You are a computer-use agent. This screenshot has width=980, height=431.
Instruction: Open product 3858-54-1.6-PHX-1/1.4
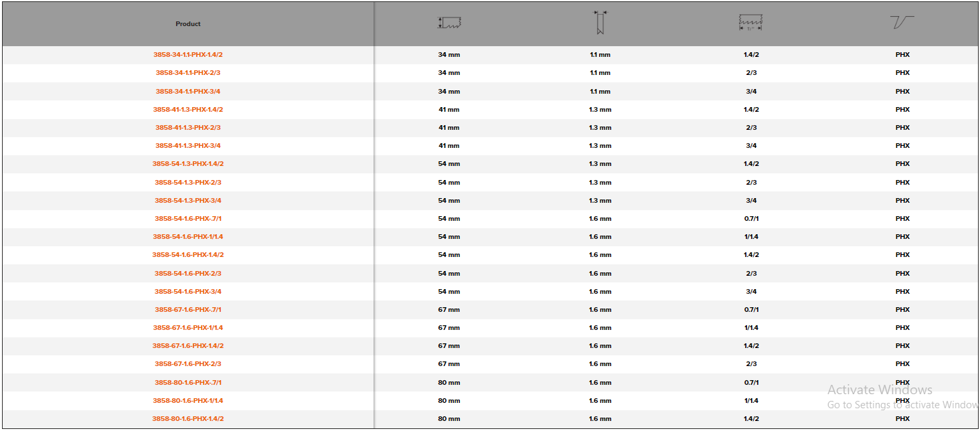(x=188, y=237)
